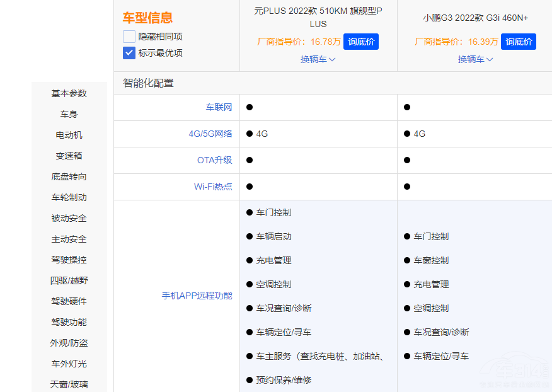
Task: Click the Wi-Fi热点 parameter link
Action: (x=213, y=187)
